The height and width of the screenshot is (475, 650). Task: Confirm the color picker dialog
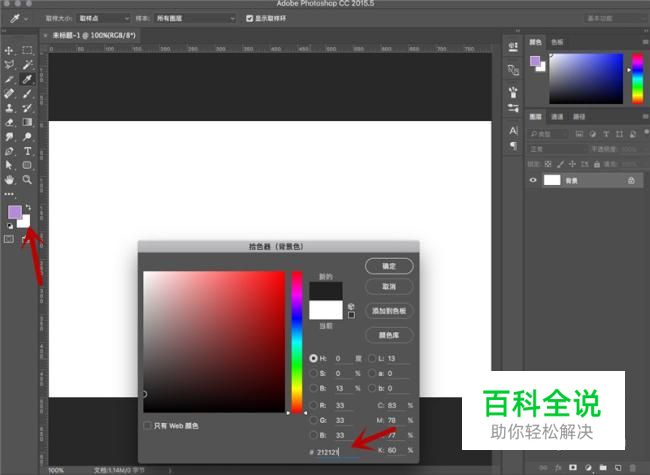(x=389, y=266)
